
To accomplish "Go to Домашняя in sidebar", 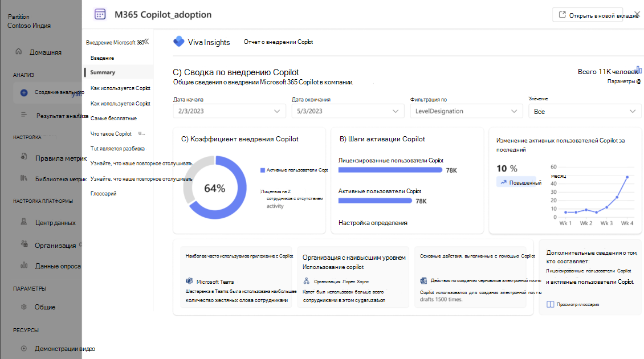I will (45, 52).
